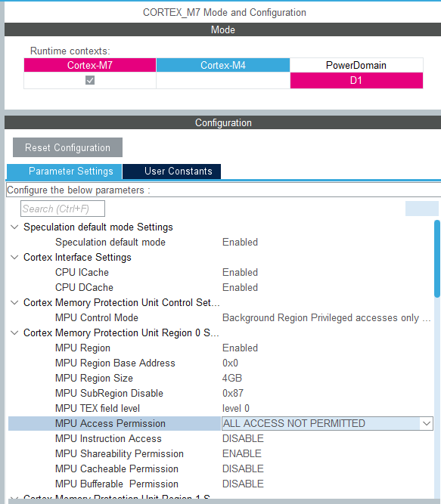Click the MPU Control Mode value
The image size is (441, 504).
click(x=326, y=317)
